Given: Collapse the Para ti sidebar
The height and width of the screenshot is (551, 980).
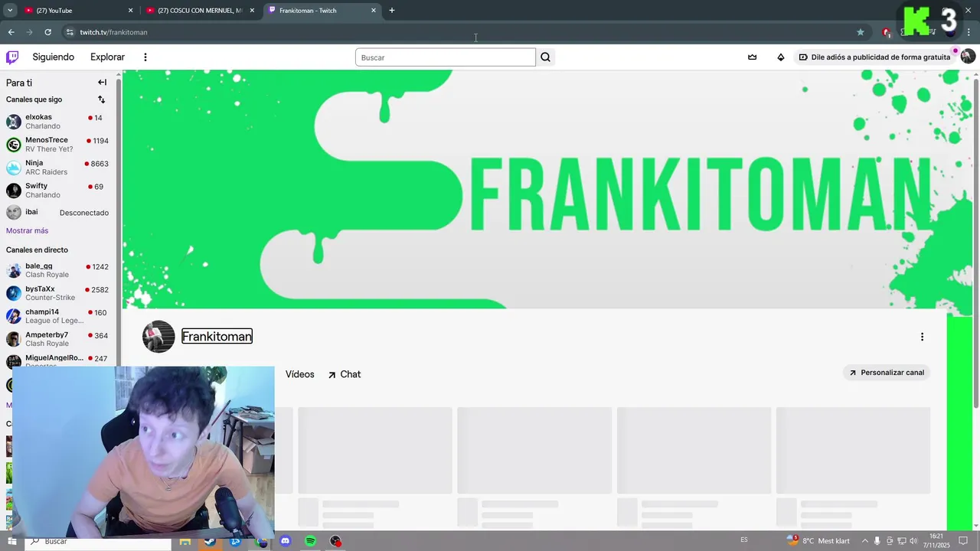Looking at the screenshot, I should (102, 82).
